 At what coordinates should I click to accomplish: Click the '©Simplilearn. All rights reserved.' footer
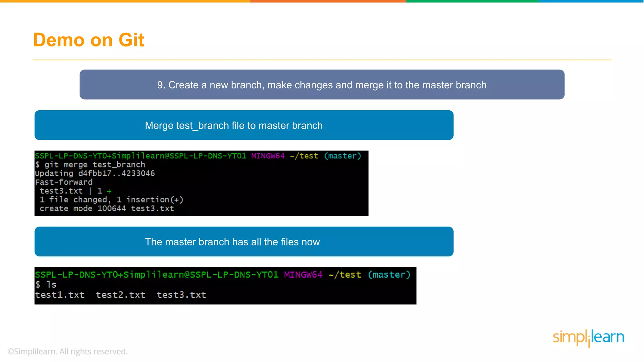click(x=68, y=351)
